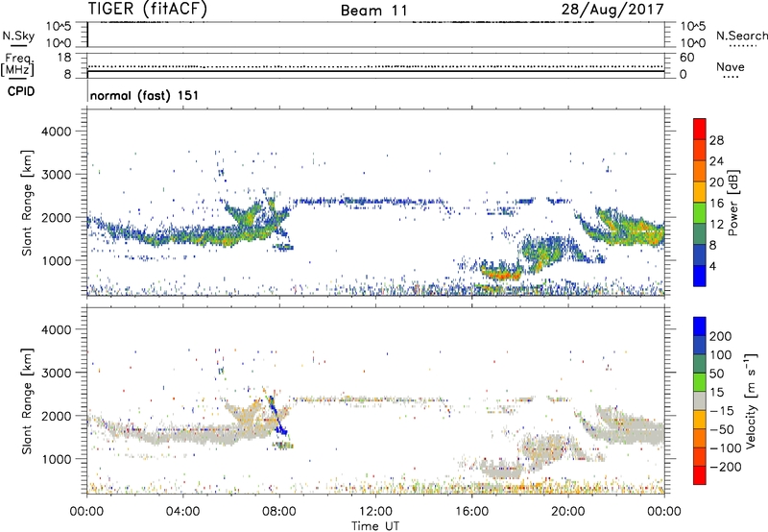Viewport: 768px width, 532px height.
Task: Click the CPID label
Action: click(x=21, y=91)
